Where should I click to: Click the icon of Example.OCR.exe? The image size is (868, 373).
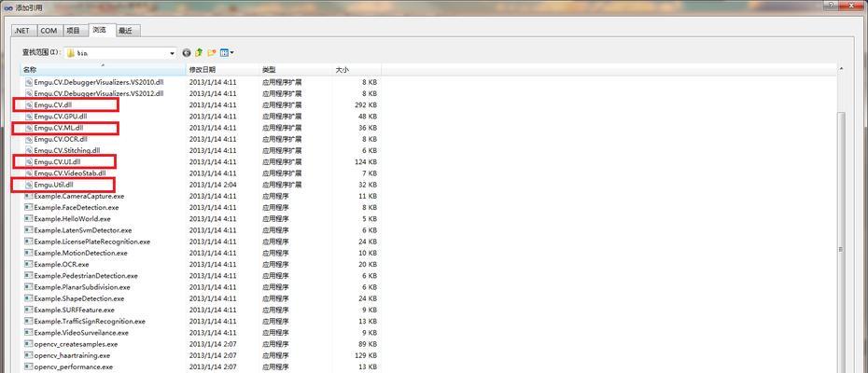tap(29, 265)
